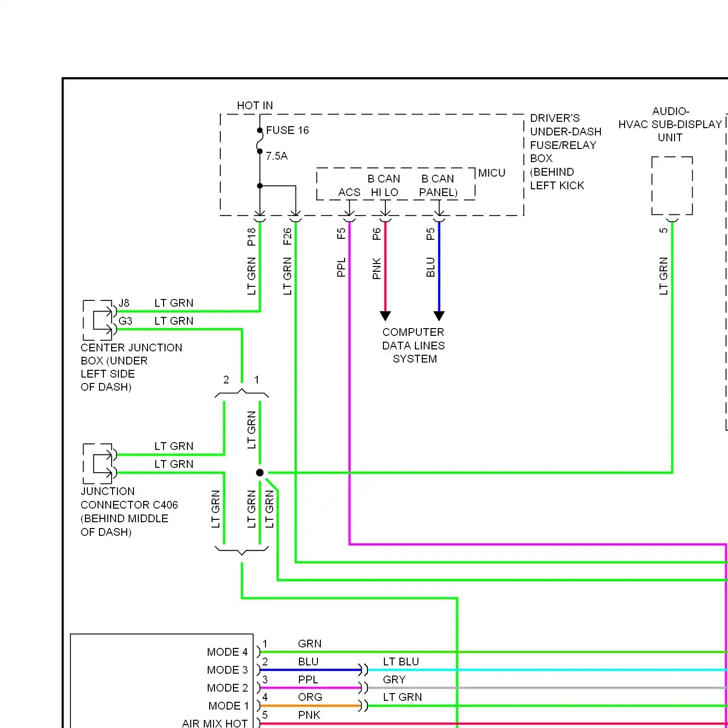Image resolution: width=728 pixels, height=728 pixels.
Task: Click the Audio-HVAC sub-display unit dashed box
Action: (x=672, y=185)
